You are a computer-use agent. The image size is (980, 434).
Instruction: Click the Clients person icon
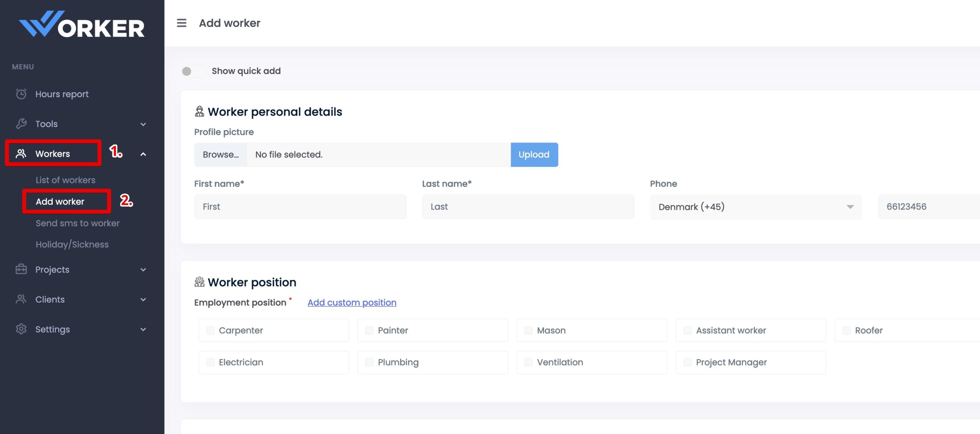point(21,299)
